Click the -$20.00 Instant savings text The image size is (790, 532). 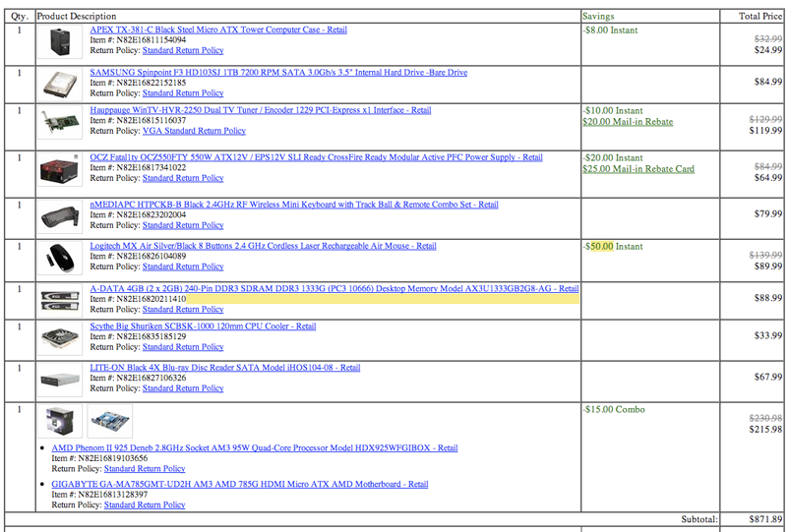(613, 157)
